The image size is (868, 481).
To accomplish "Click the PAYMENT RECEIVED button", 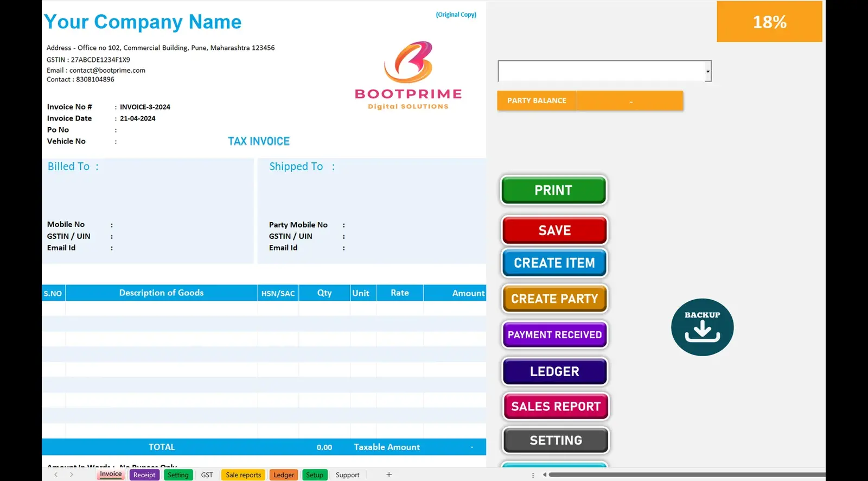I will [554, 335].
